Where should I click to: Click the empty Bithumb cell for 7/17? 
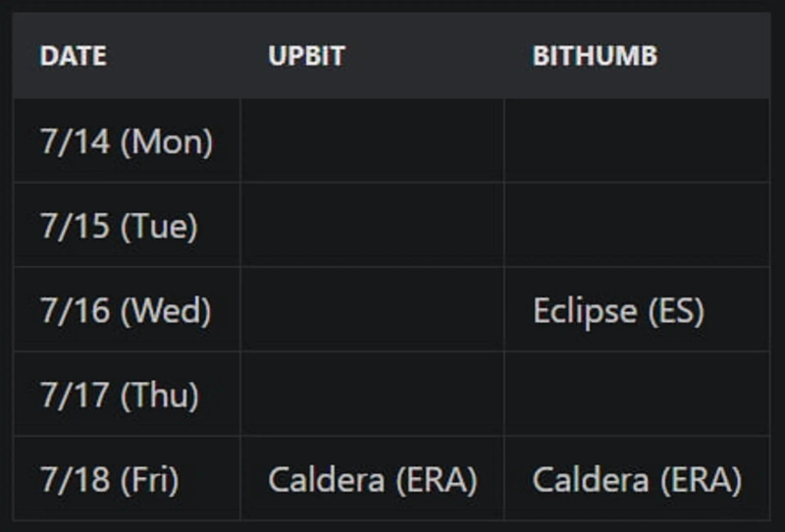636,396
